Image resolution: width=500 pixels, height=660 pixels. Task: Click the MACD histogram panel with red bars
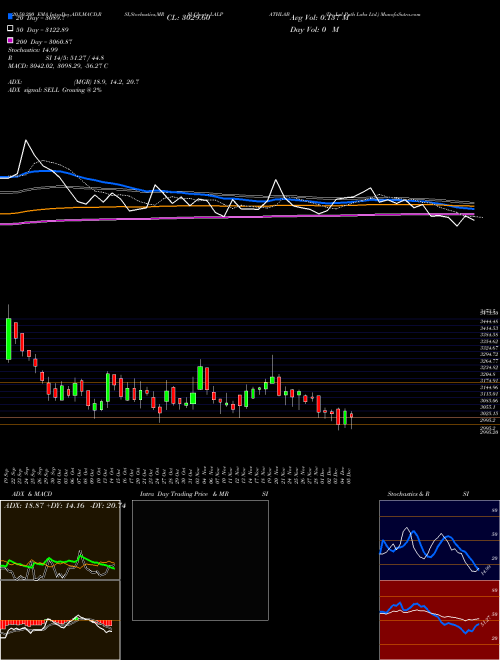[60, 620]
